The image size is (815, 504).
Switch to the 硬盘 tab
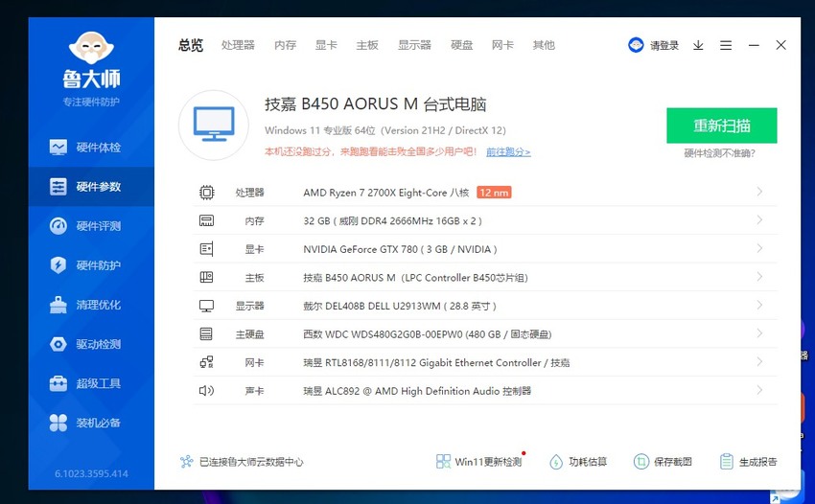pos(462,45)
